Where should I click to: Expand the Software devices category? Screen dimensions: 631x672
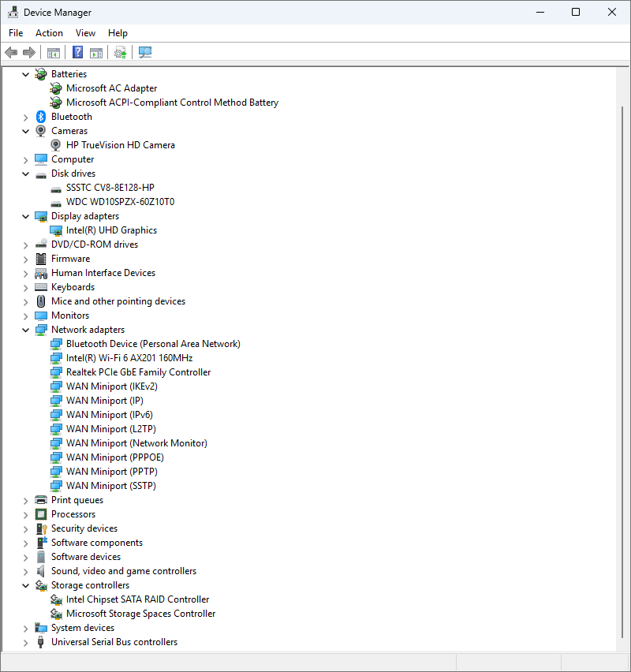[x=26, y=557]
